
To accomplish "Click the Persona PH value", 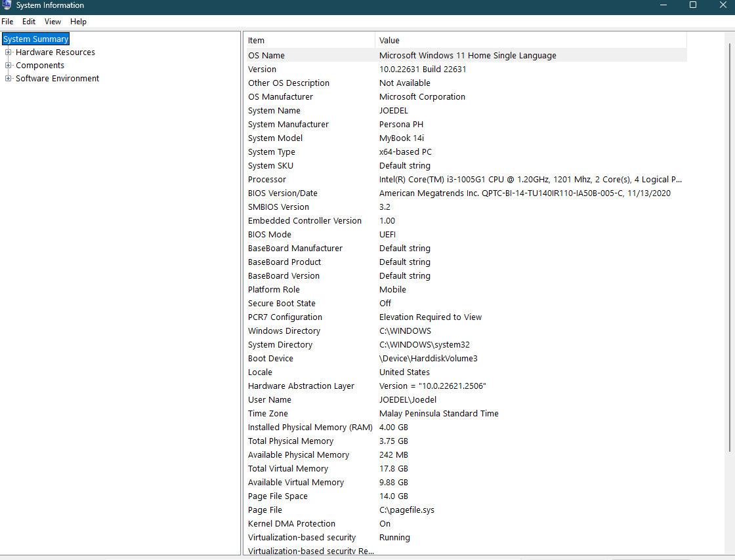I will (401, 124).
